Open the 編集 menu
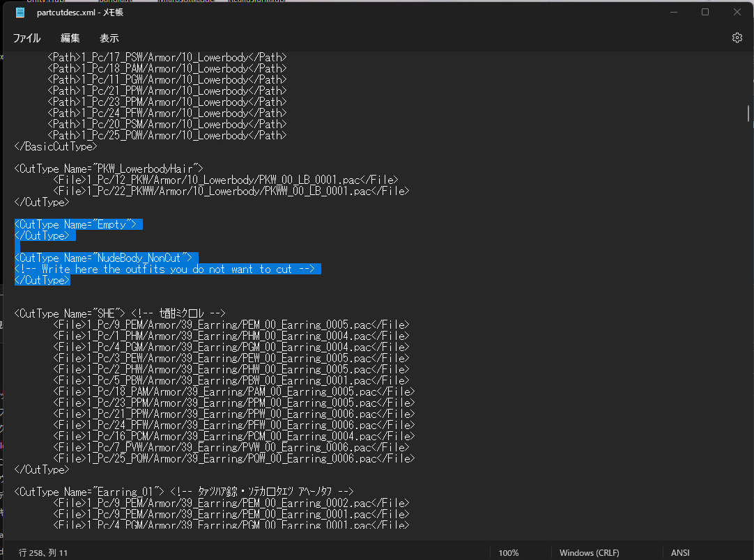The width and height of the screenshot is (754, 560). click(70, 38)
